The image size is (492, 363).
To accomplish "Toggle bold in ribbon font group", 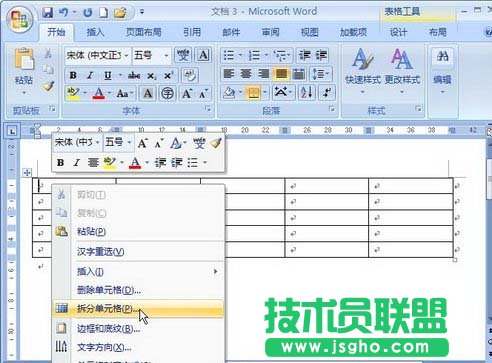I will pyautogui.click(x=73, y=76).
